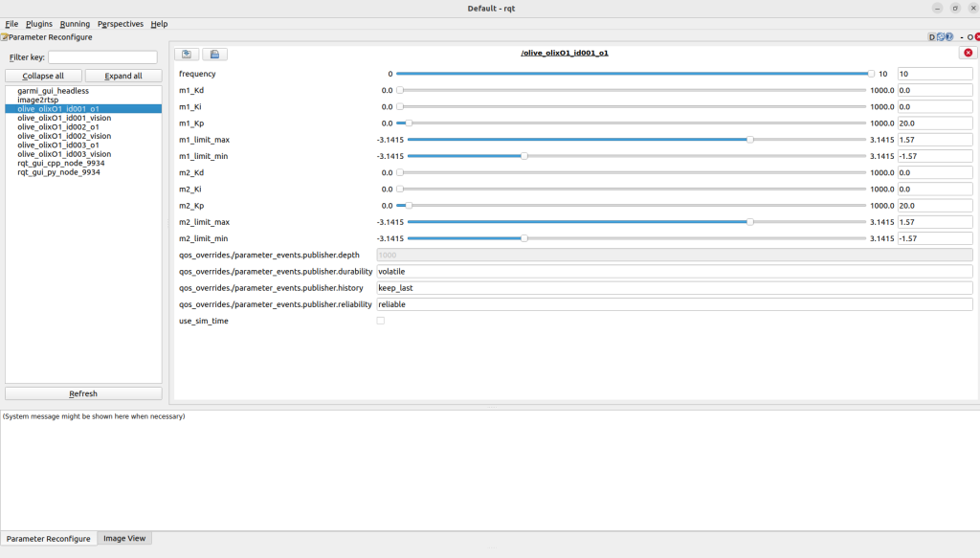Image resolution: width=980 pixels, height=558 pixels.
Task: Click the m2_Kp value input field
Action: 934,206
